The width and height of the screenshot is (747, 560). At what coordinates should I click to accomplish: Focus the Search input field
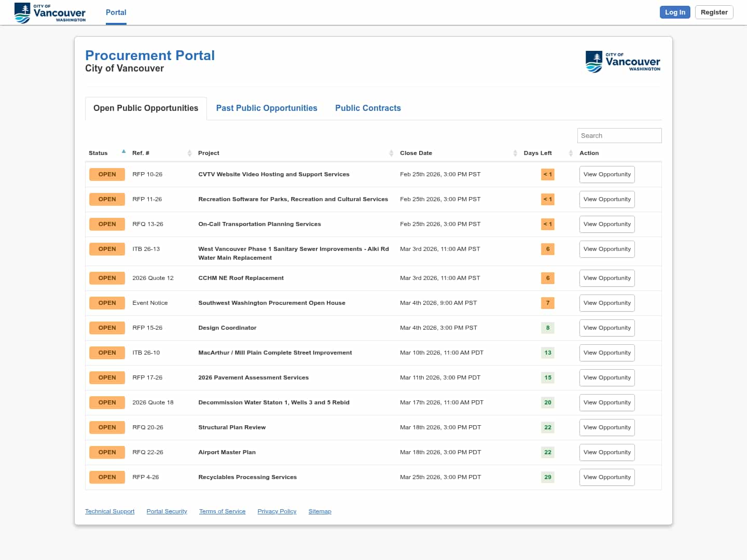pyautogui.click(x=619, y=135)
